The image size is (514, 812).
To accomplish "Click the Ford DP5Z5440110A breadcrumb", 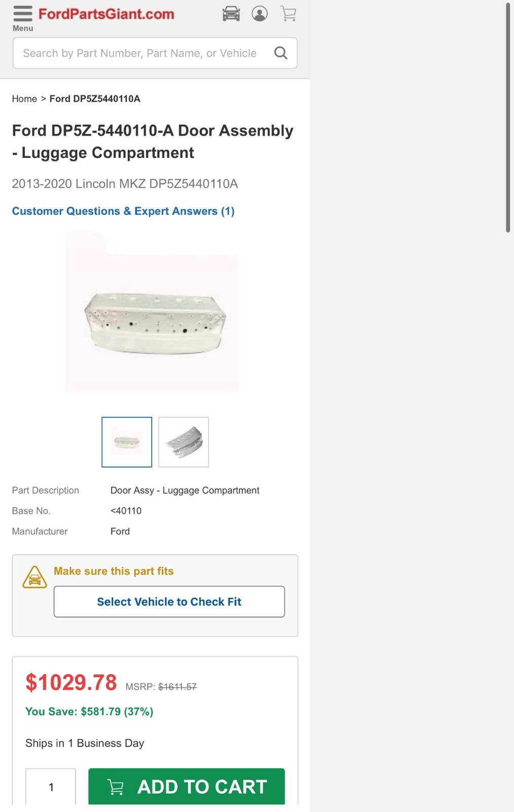I will 95,98.
